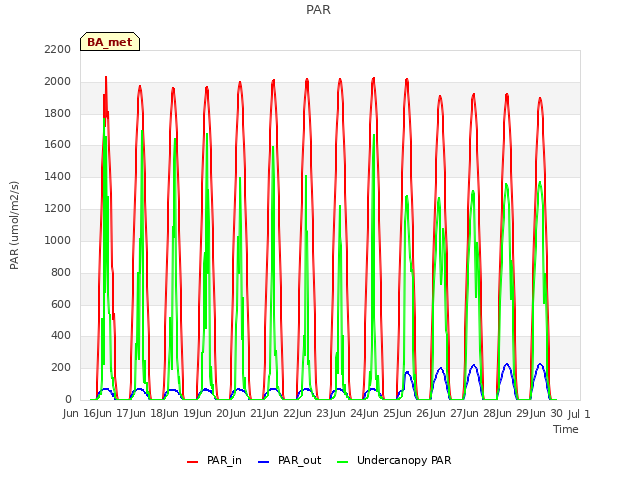Click the Time x-axis label

coord(566,429)
